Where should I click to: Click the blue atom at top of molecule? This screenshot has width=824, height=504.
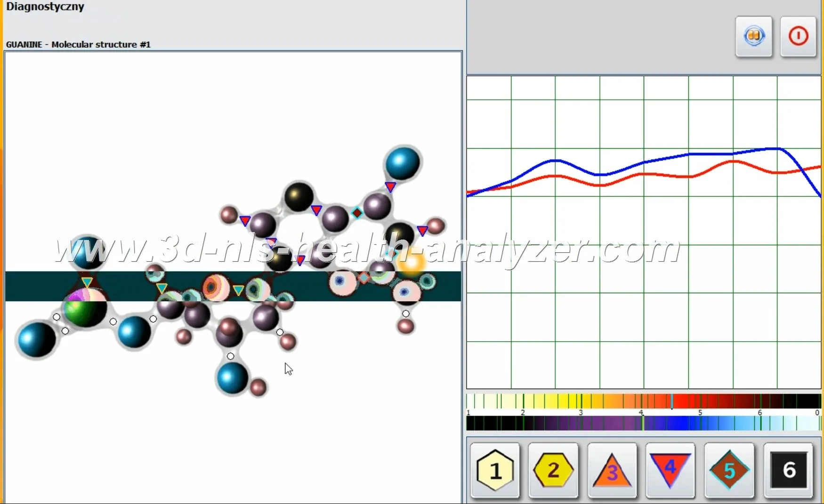coord(403,163)
